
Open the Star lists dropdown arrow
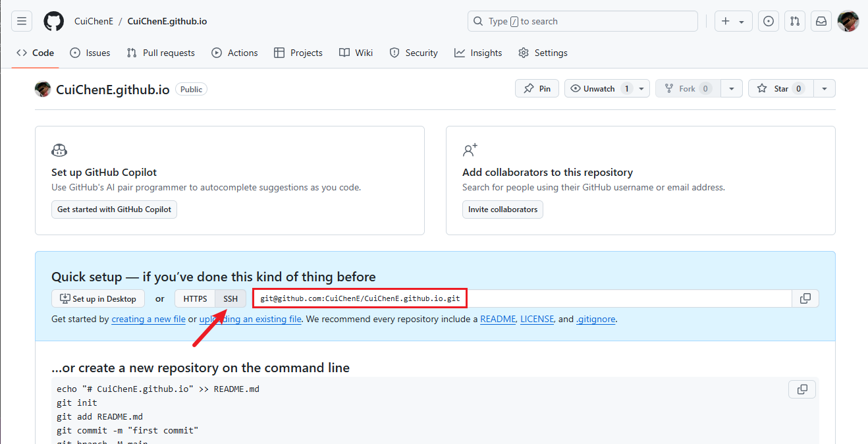[825, 88]
